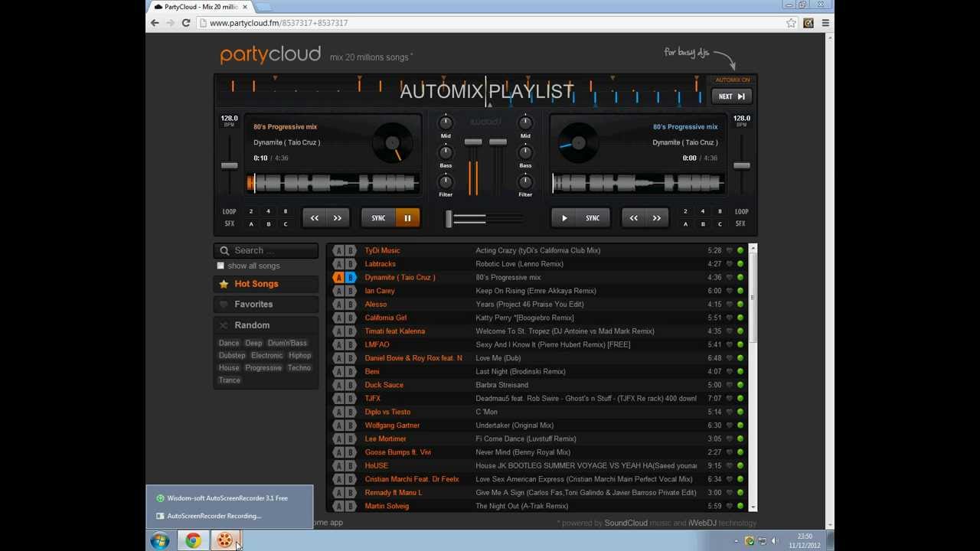Focus the Search songs field

(x=266, y=250)
